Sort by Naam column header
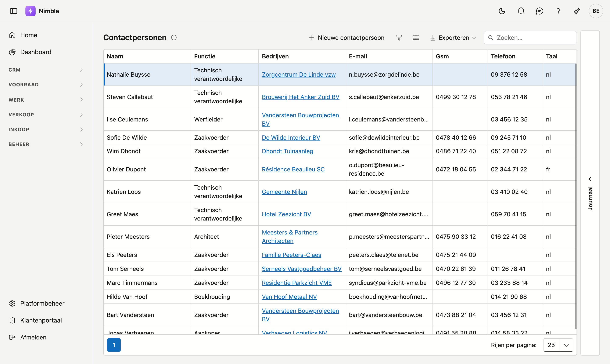The height and width of the screenshot is (364, 610). [x=147, y=57]
